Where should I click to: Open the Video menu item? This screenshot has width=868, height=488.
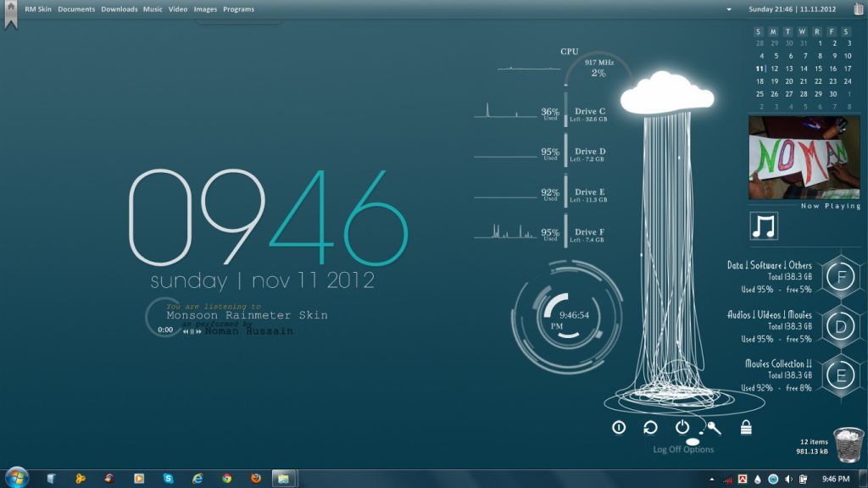click(178, 9)
